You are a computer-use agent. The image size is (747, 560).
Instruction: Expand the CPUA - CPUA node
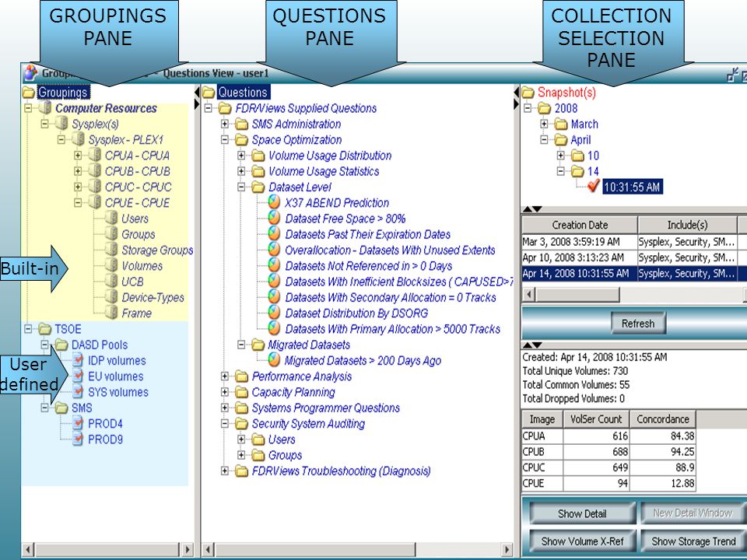pos(78,156)
